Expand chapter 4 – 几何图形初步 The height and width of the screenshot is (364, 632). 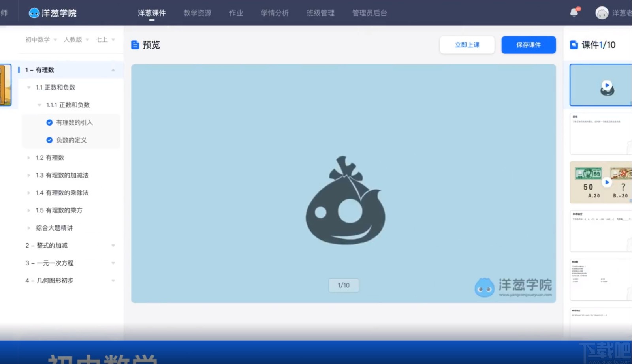(113, 281)
